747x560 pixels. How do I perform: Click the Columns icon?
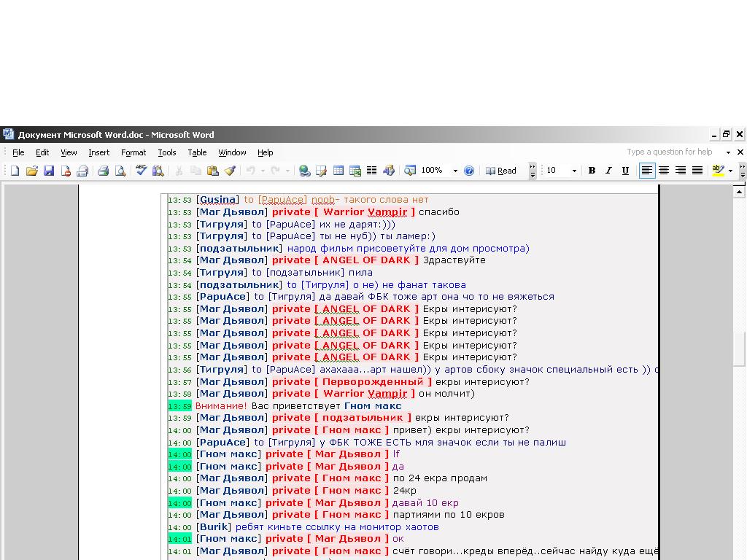(371, 171)
